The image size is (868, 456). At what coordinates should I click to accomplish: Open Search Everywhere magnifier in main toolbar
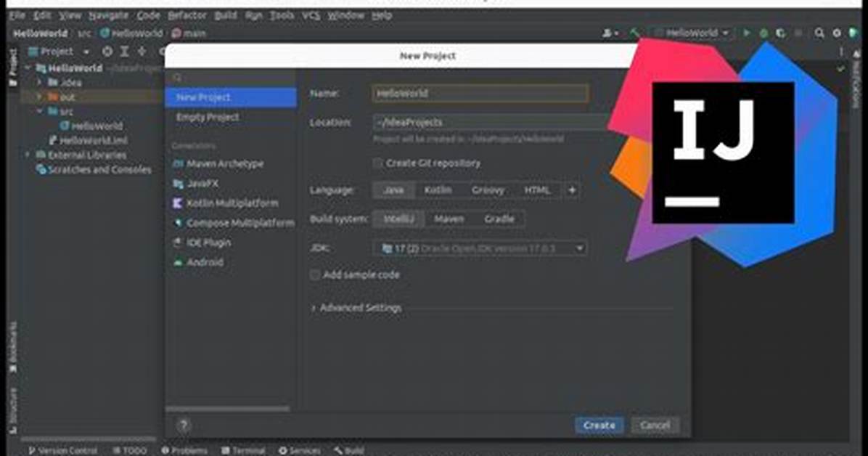(819, 33)
